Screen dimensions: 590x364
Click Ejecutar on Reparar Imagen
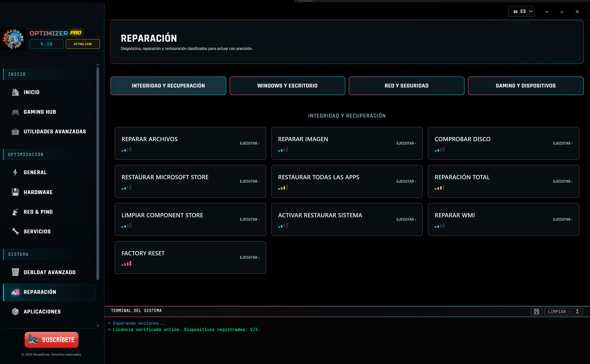point(406,143)
